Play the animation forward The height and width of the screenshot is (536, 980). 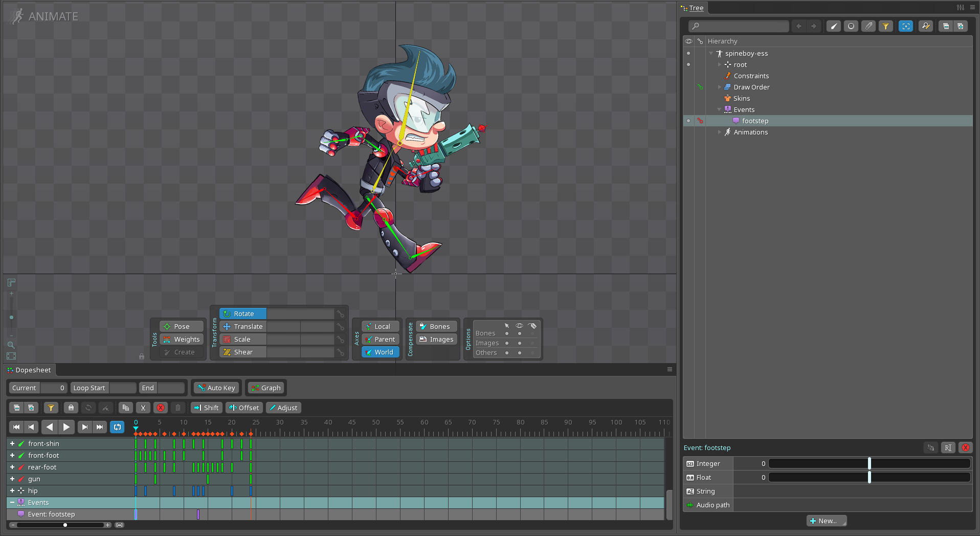click(66, 427)
